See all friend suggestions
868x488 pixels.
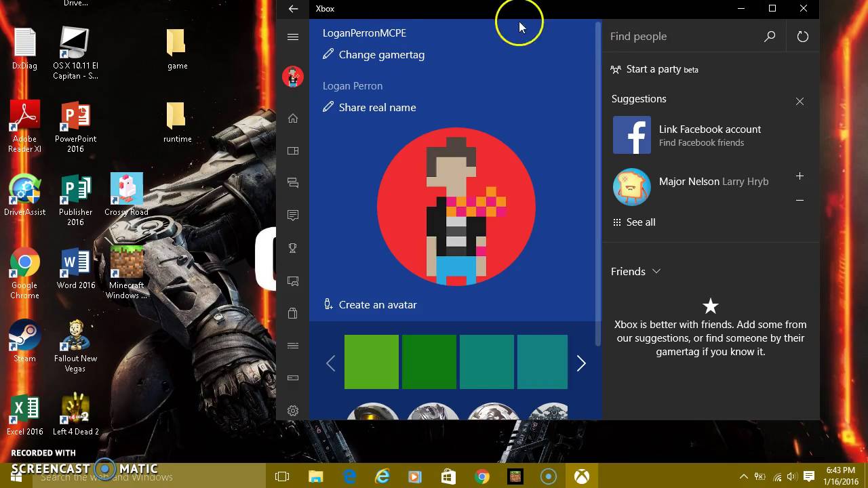pyautogui.click(x=633, y=222)
